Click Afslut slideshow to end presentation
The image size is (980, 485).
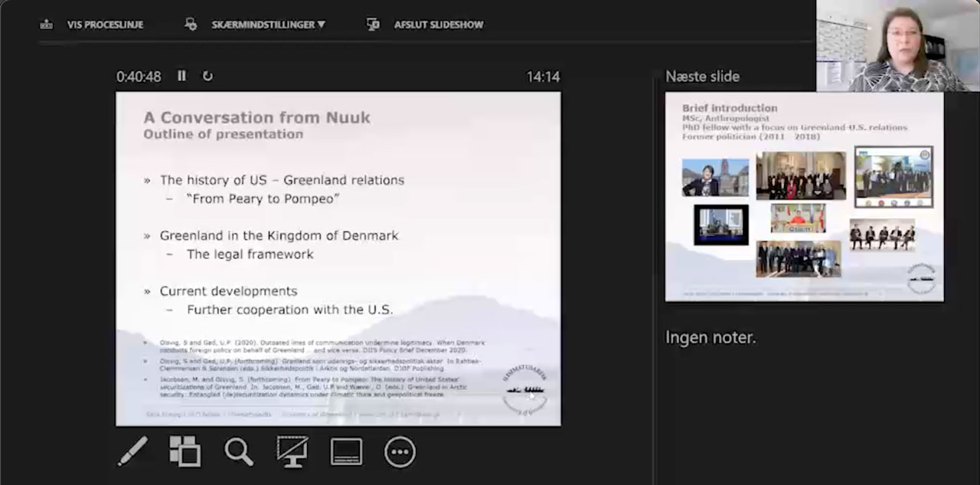pos(439,25)
